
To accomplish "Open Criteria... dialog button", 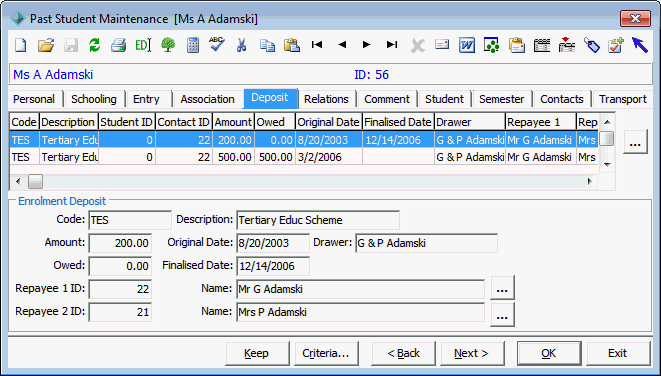I will 326,353.
